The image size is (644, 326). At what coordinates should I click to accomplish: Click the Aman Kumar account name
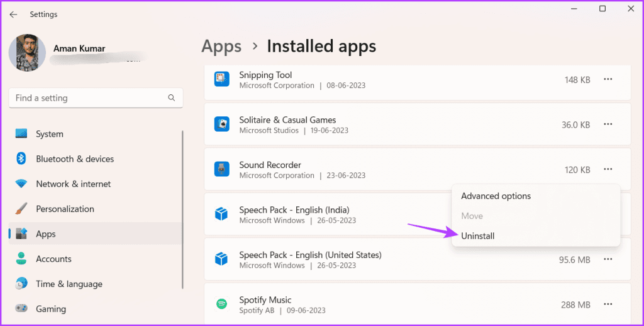pyautogui.click(x=79, y=48)
